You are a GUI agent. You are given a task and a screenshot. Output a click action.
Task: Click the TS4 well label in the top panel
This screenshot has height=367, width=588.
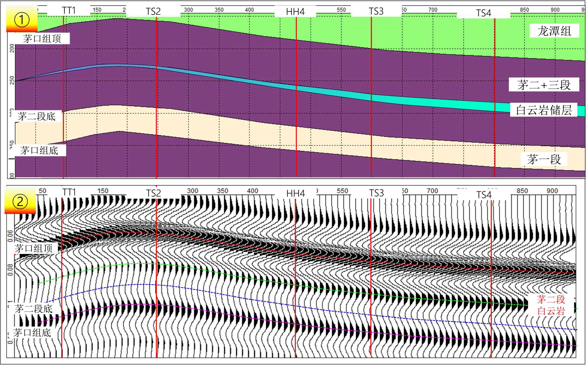pos(483,13)
